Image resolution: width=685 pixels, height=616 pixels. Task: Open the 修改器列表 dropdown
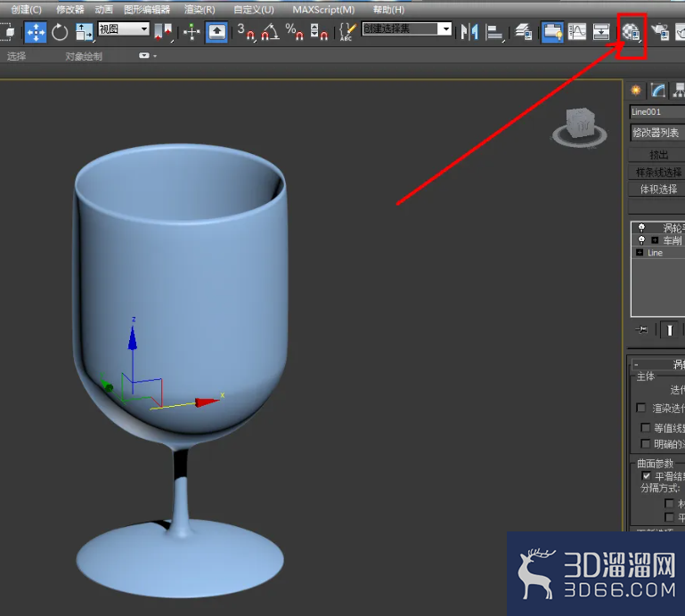click(657, 133)
